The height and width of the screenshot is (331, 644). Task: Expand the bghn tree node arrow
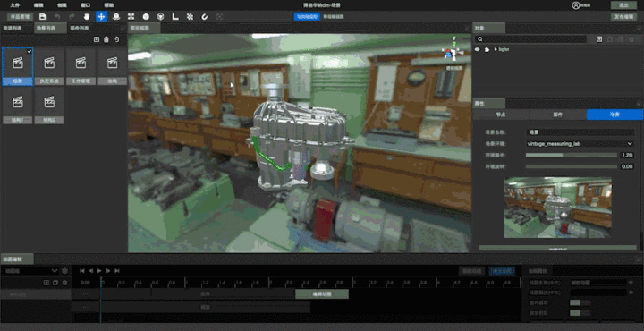[496, 49]
